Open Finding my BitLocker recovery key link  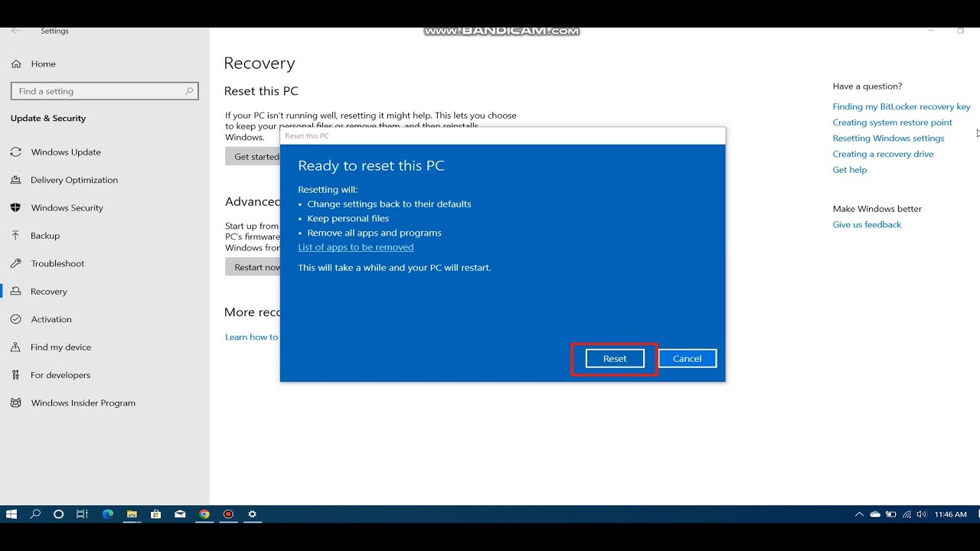(x=901, y=106)
